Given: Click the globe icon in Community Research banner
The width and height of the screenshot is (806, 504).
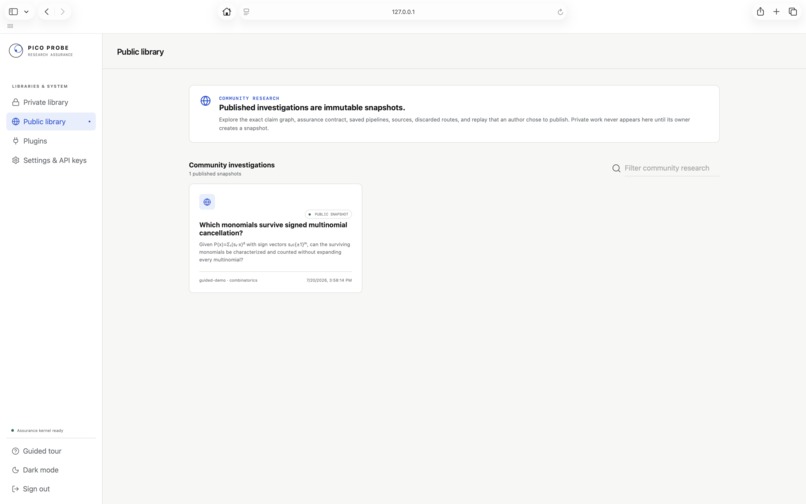Looking at the screenshot, I should (x=206, y=101).
